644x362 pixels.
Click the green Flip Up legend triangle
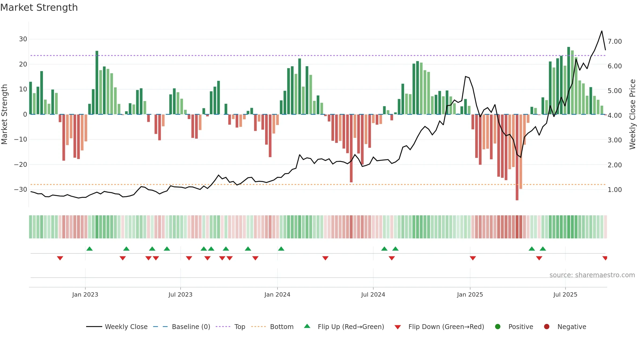coord(307,326)
